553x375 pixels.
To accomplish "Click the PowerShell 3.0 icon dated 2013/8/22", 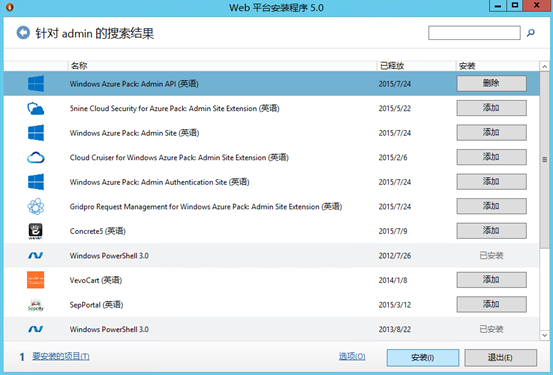I will 36,329.
